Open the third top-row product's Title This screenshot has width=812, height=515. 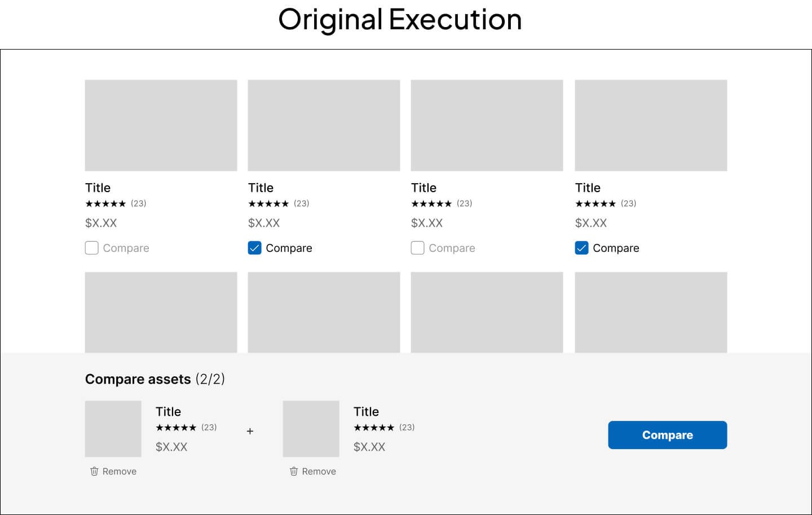423,188
